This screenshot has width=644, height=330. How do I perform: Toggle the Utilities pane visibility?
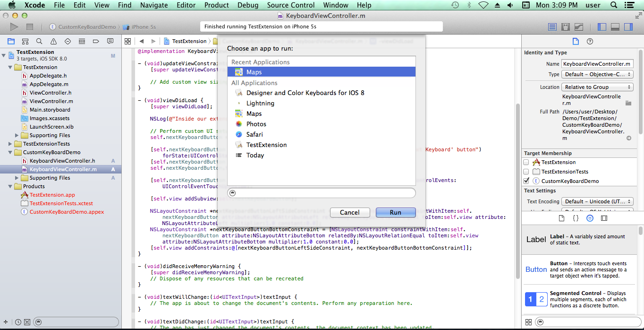pos(628,27)
